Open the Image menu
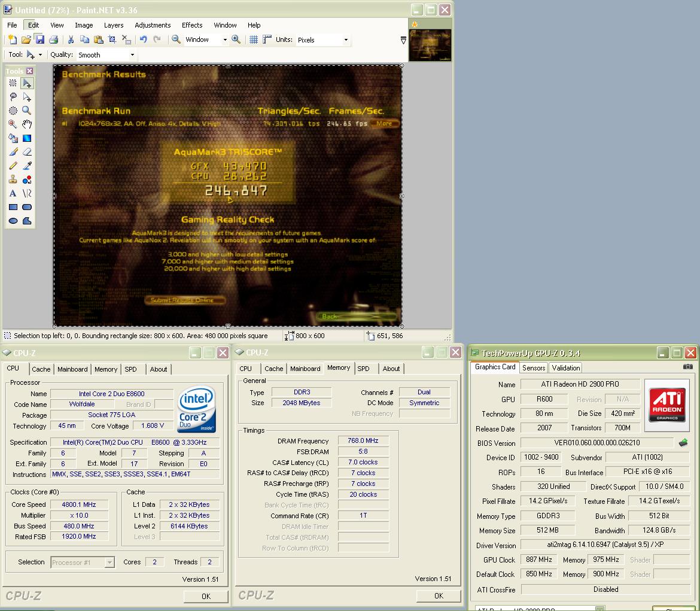Screen dimensions: 700x611 click(x=84, y=25)
